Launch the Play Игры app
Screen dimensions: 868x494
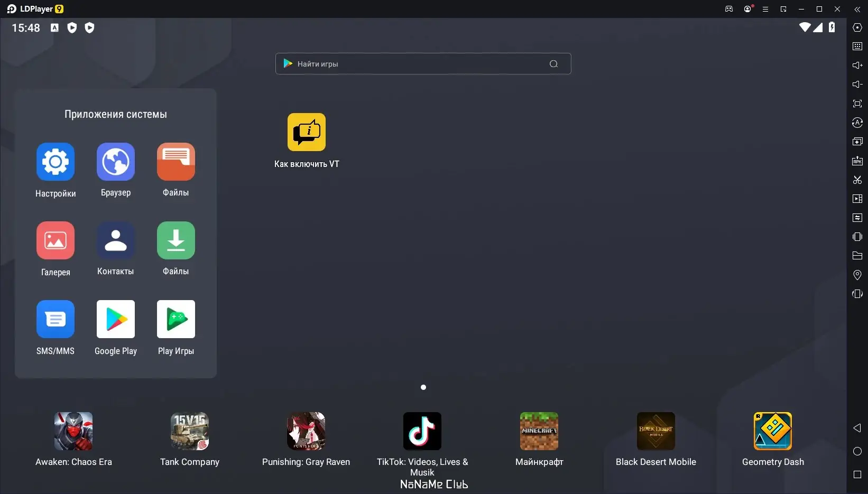[176, 319]
